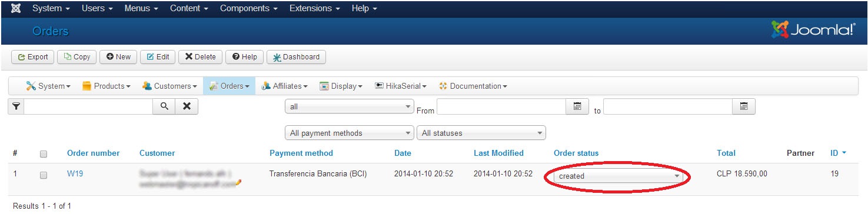
Task: Open the HikaShop Dashboard toolbar button
Action: [297, 57]
